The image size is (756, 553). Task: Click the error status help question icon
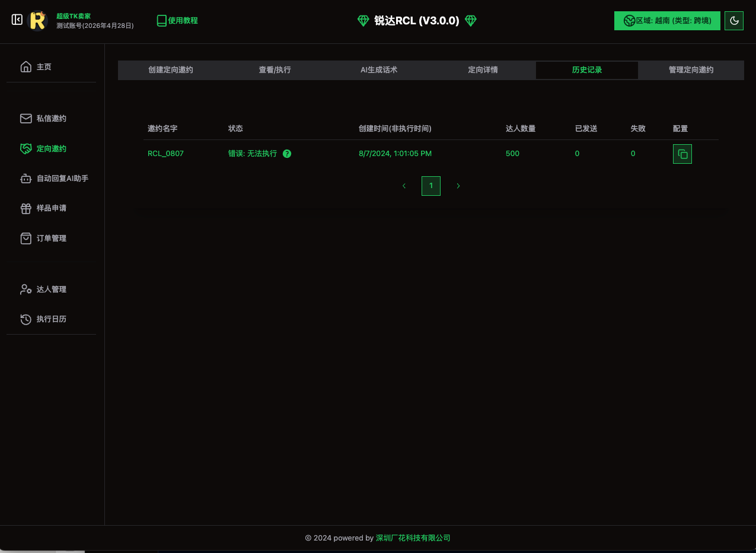coord(287,154)
